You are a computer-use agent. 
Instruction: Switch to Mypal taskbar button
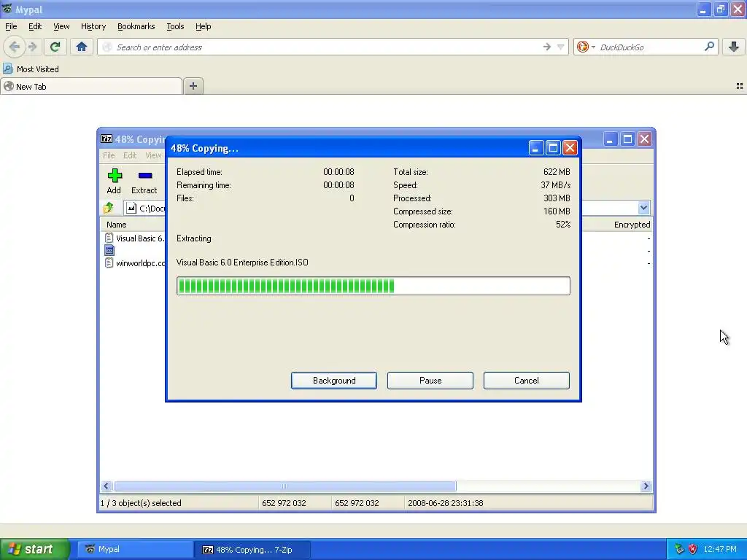[x=135, y=549]
